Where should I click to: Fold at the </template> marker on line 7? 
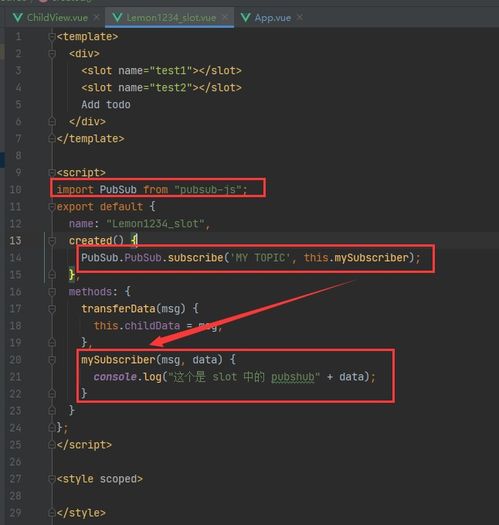coord(52,139)
